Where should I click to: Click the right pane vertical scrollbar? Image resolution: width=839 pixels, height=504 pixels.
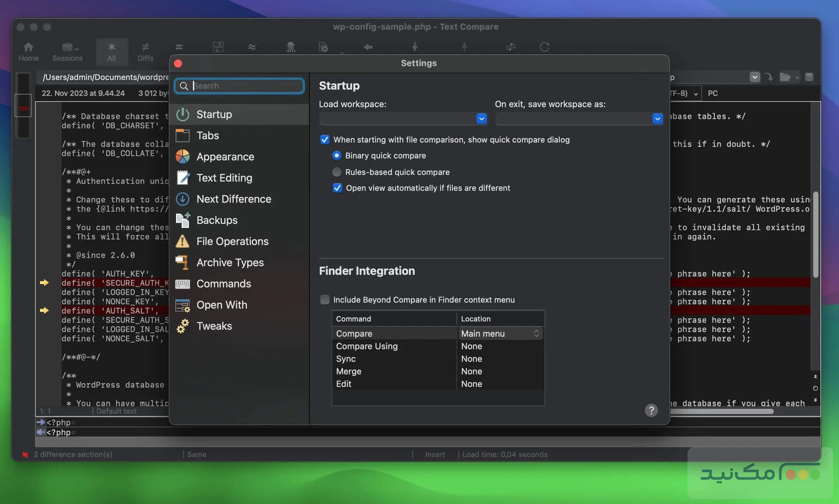[x=815, y=234]
